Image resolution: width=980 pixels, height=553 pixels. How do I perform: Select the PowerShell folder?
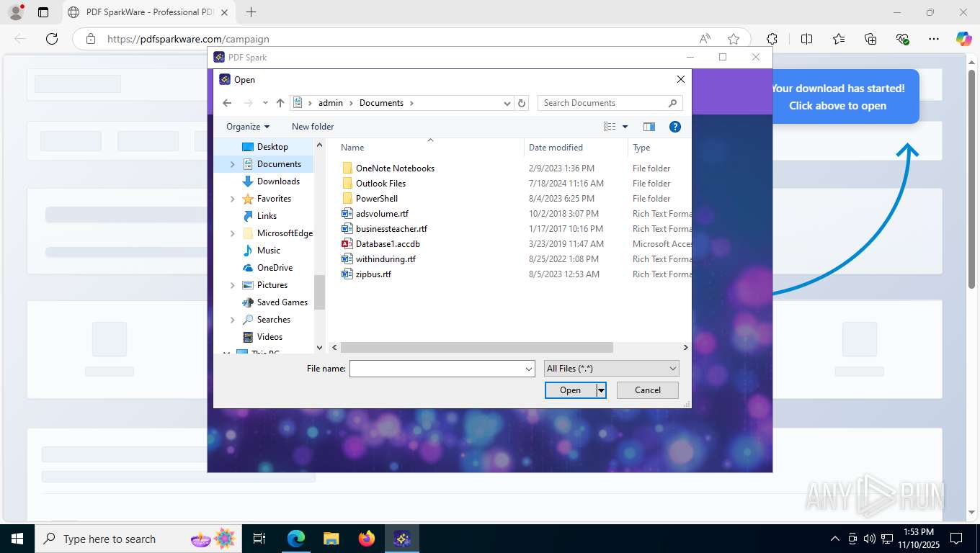pos(376,199)
